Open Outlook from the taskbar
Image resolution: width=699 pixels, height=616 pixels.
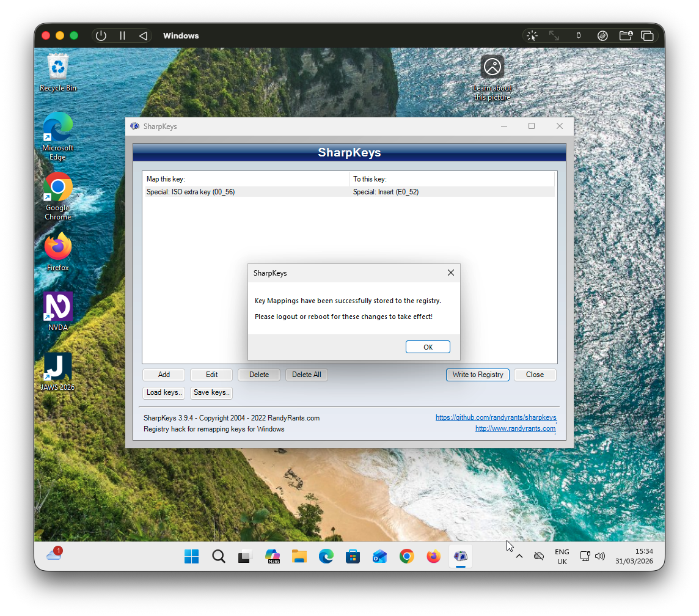379,556
